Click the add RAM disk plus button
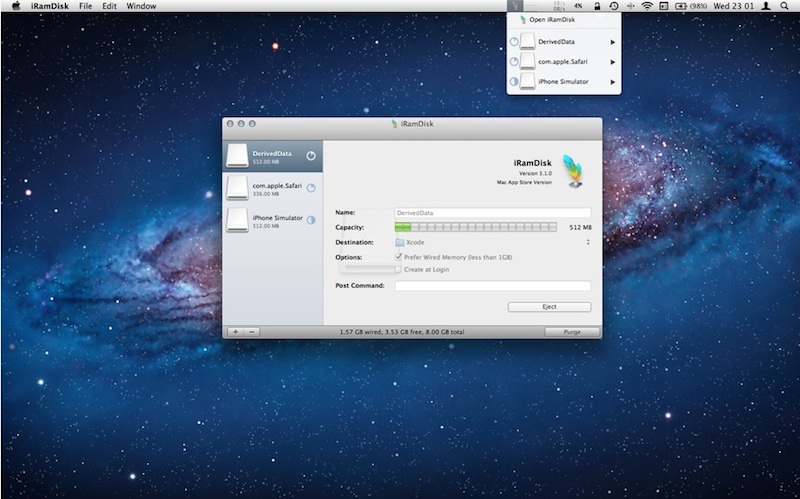Image resolution: width=800 pixels, height=499 pixels. [234, 331]
